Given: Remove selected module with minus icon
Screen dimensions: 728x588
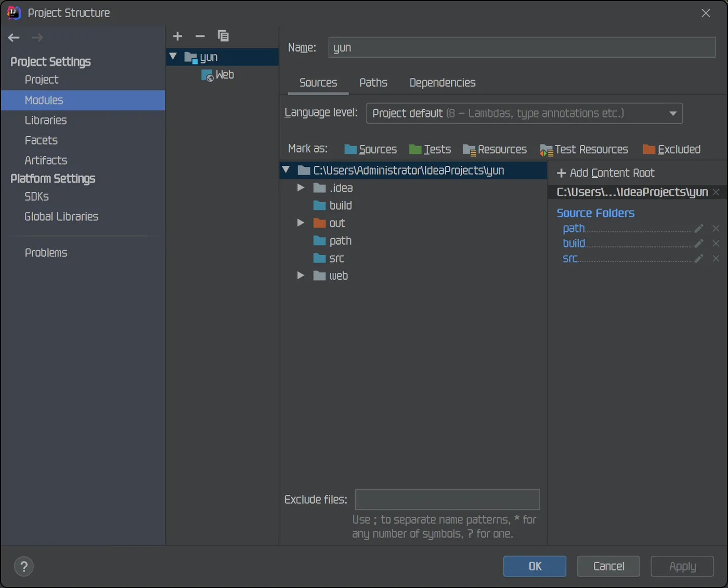Looking at the screenshot, I should [200, 36].
